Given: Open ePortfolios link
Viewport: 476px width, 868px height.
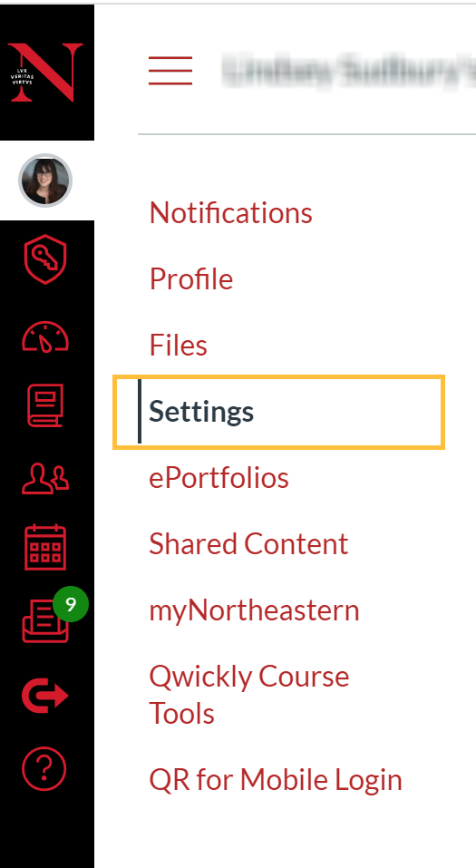Looking at the screenshot, I should [219, 478].
